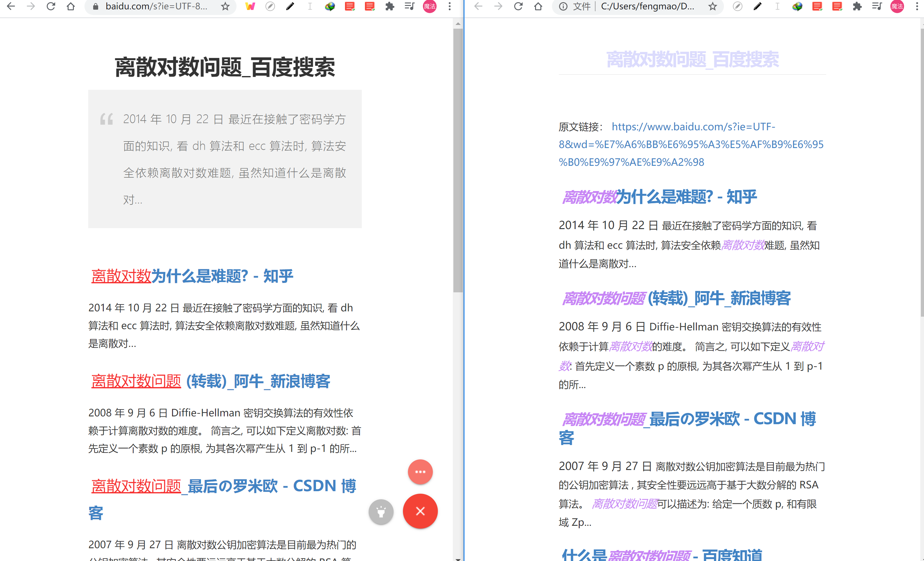Open the puzzle-piece extensions menu
924x561 pixels.
390,6
